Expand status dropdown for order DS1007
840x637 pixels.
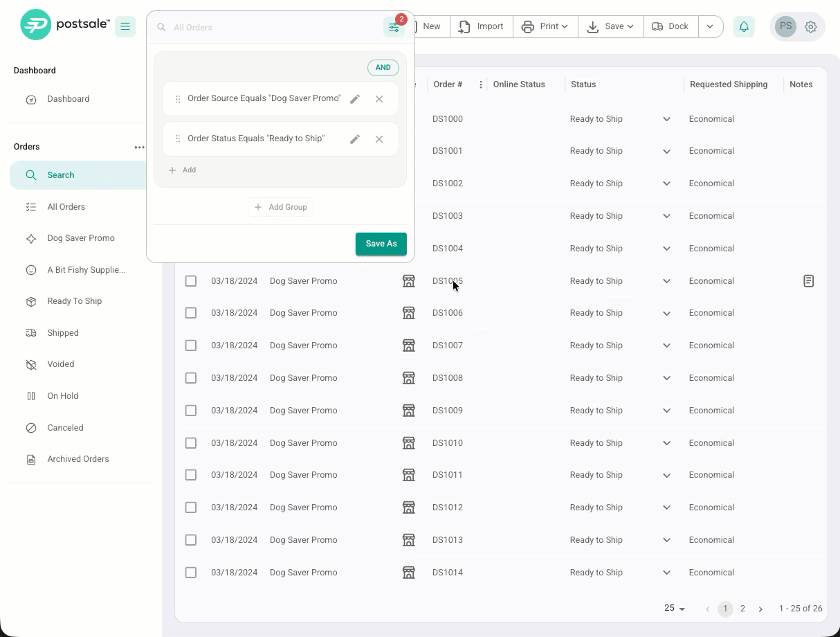(x=667, y=346)
